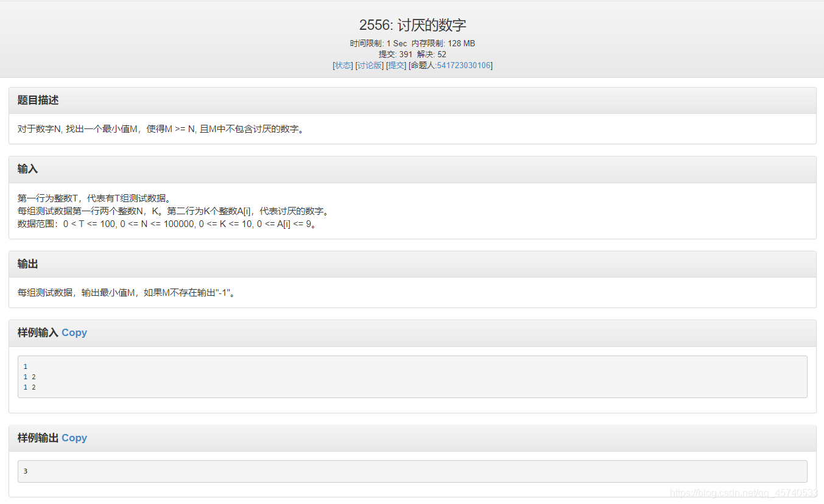Open the CSDN blog watermark link
Viewport: 824px width, 504px height.
(744, 491)
